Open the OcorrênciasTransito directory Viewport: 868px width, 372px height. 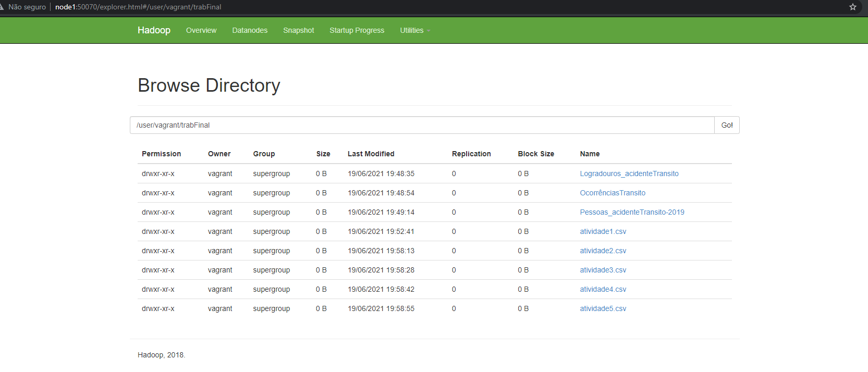click(x=613, y=193)
